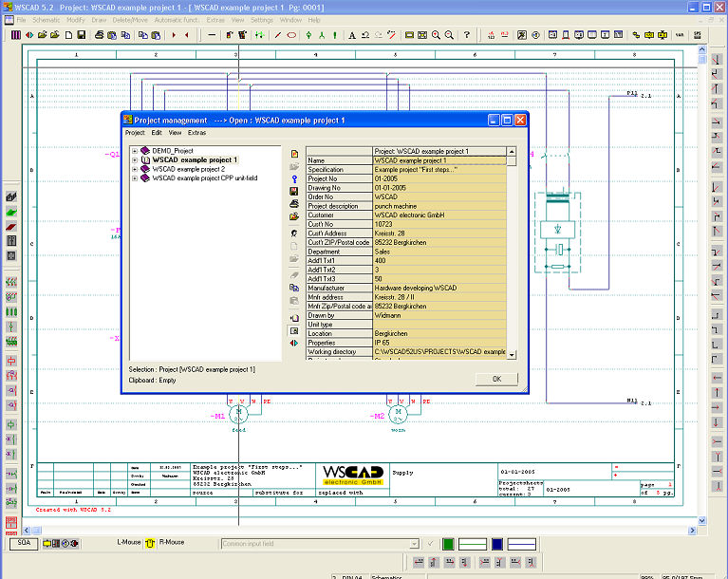
Task: Click the schematic horizontal scrollbar right arrow
Action: point(692,531)
